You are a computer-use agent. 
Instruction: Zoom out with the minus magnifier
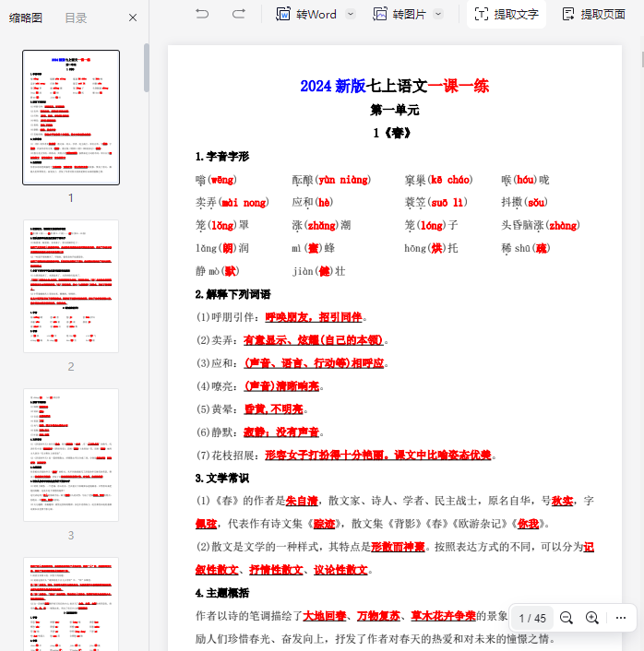click(x=566, y=618)
